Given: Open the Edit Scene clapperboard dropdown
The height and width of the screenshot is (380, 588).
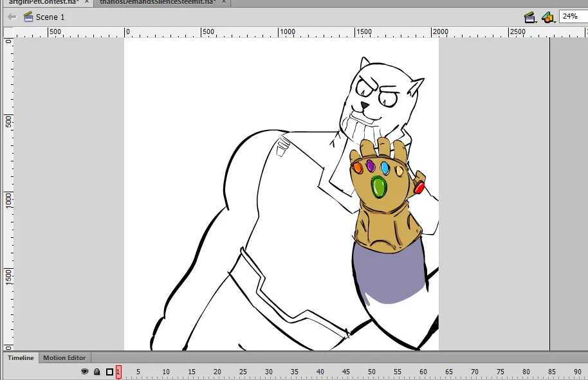Looking at the screenshot, I should [530, 17].
